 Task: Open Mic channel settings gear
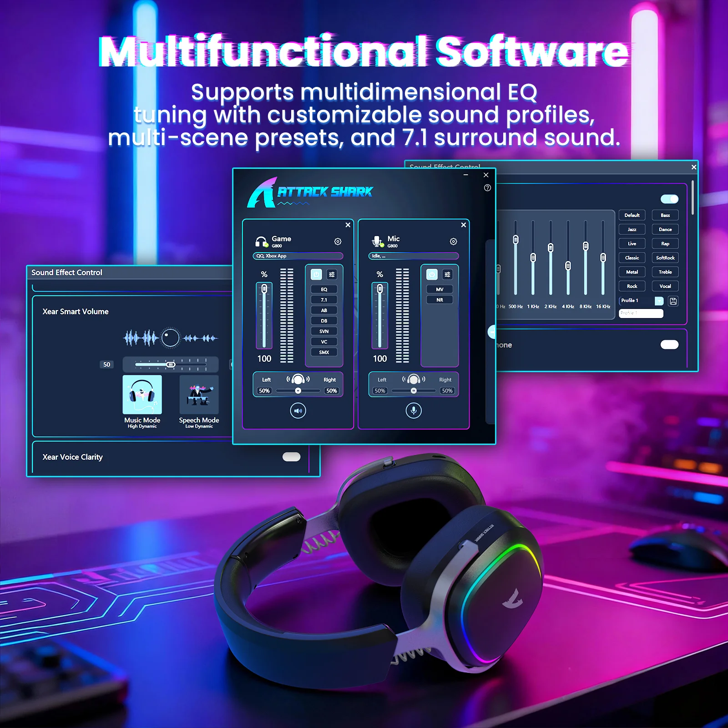453,241
